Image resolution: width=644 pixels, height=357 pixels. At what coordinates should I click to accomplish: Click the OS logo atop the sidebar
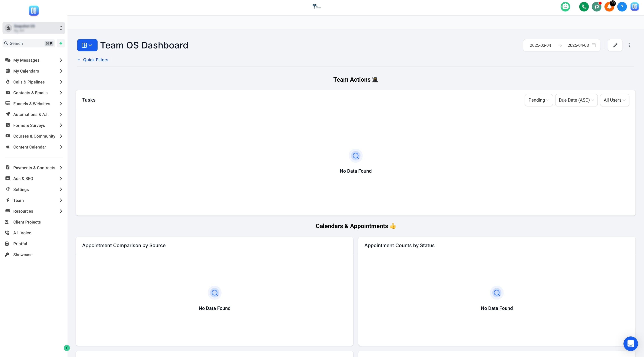click(x=34, y=11)
